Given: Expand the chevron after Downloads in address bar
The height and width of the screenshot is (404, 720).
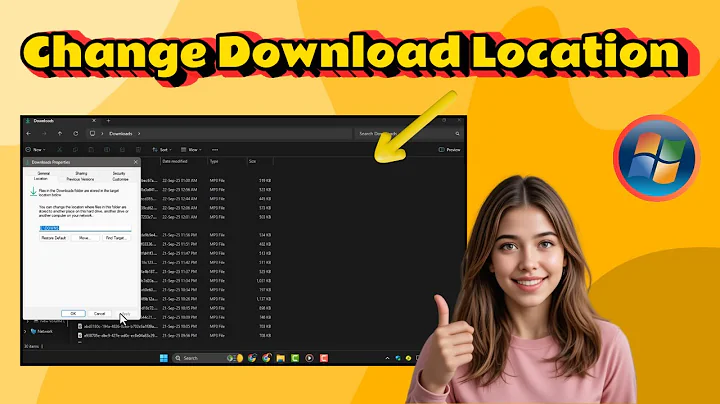Looking at the screenshot, I should pyautogui.click(x=139, y=134).
